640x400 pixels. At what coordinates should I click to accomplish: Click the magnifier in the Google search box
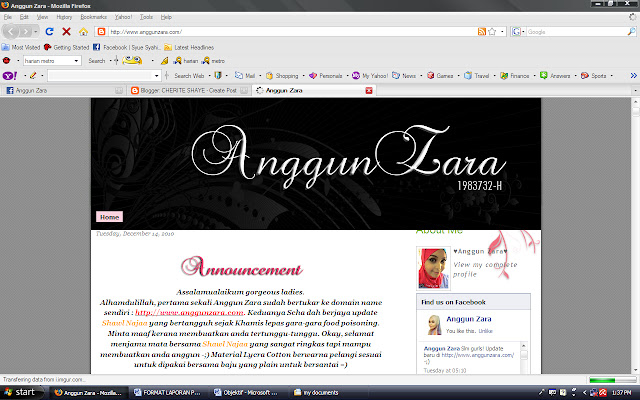click(631, 31)
